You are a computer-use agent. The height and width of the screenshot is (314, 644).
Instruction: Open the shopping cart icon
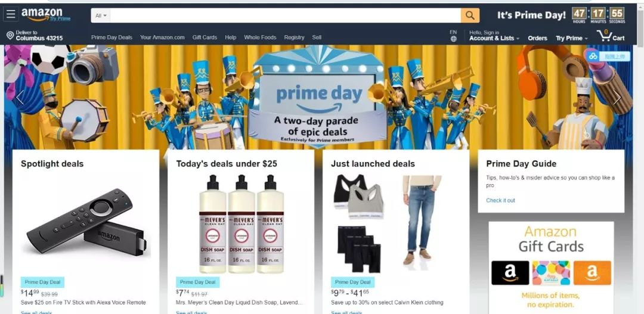(611, 36)
